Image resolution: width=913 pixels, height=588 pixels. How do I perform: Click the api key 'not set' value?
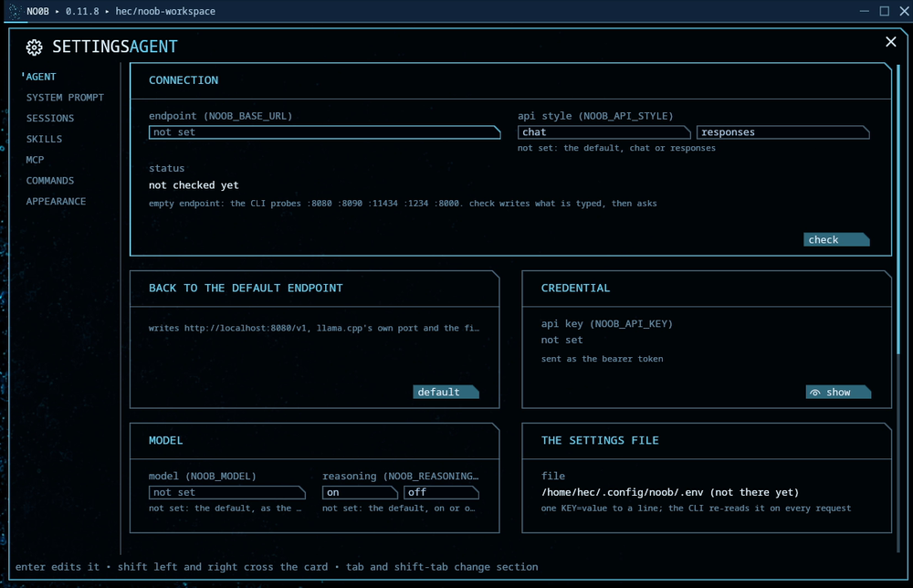(561, 340)
